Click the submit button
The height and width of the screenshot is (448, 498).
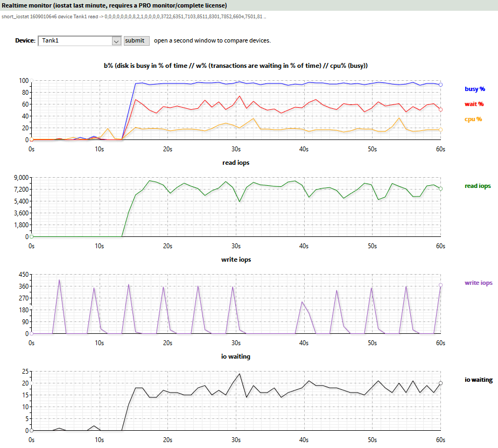(x=137, y=41)
